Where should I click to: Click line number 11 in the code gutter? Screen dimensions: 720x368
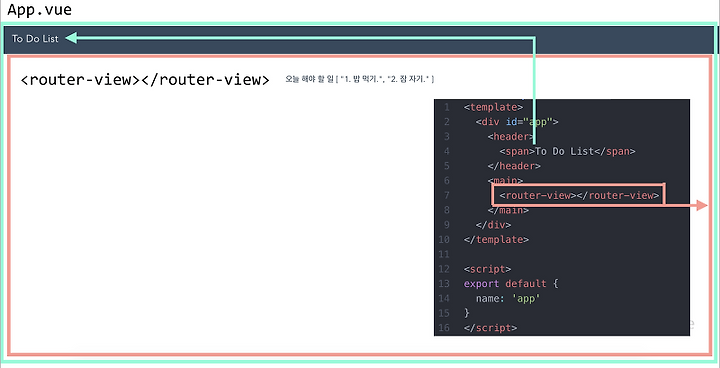click(x=444, y=255)
